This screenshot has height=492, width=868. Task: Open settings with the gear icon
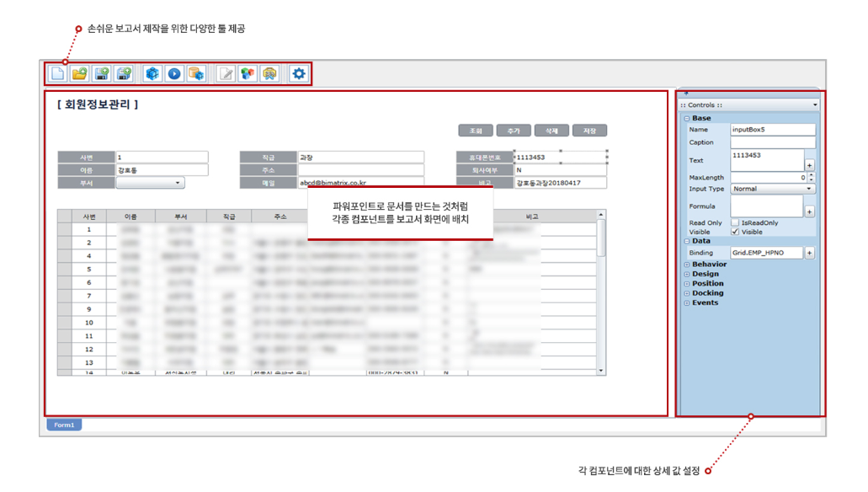(x=298, y=74)
